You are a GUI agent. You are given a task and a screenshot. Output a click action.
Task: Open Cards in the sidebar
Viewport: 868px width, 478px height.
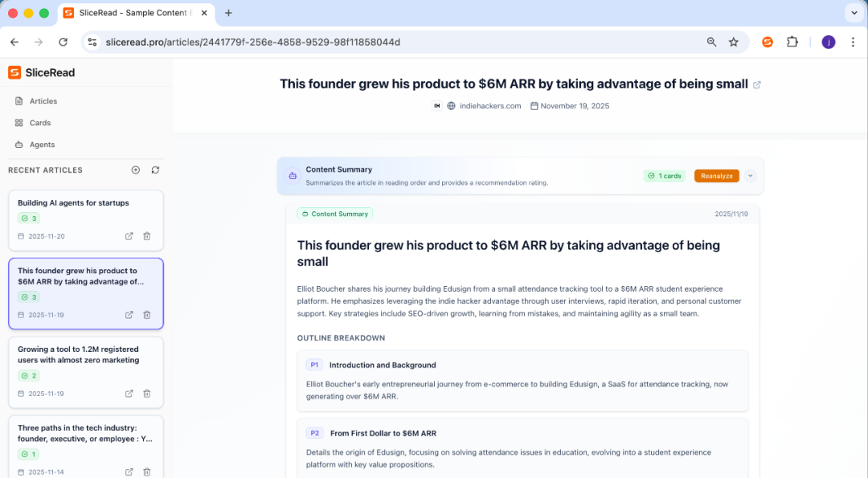tap(40, 123)
